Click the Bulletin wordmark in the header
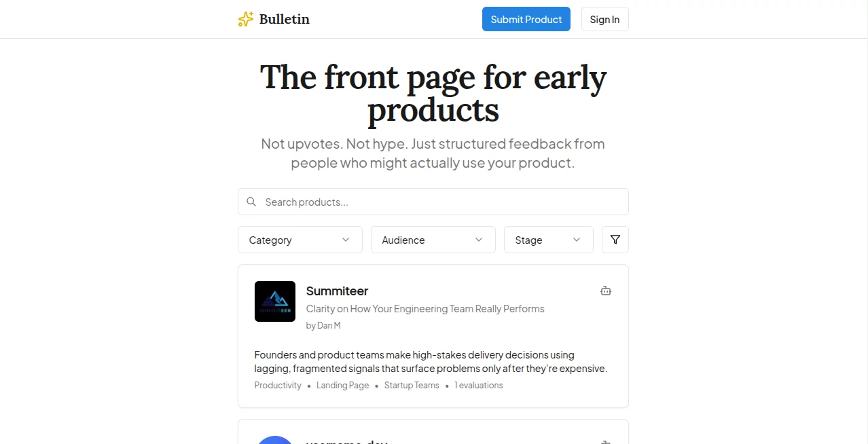This screenshot has height=444, width=868. [284, 19]
